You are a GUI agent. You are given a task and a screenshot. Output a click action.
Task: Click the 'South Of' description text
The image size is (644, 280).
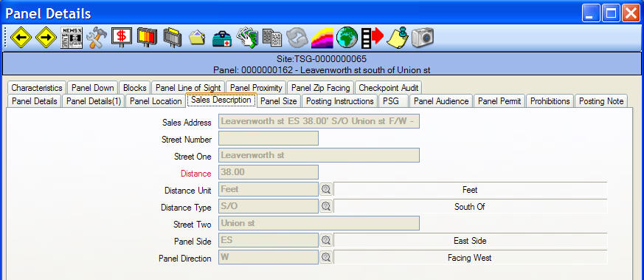click(470, 207)
